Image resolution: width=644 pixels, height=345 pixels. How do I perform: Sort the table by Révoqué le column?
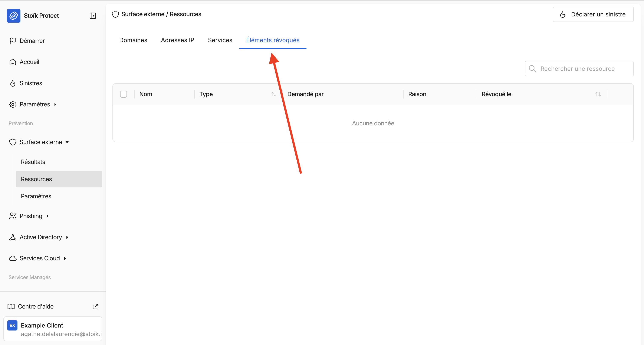[x=598, y=94]
